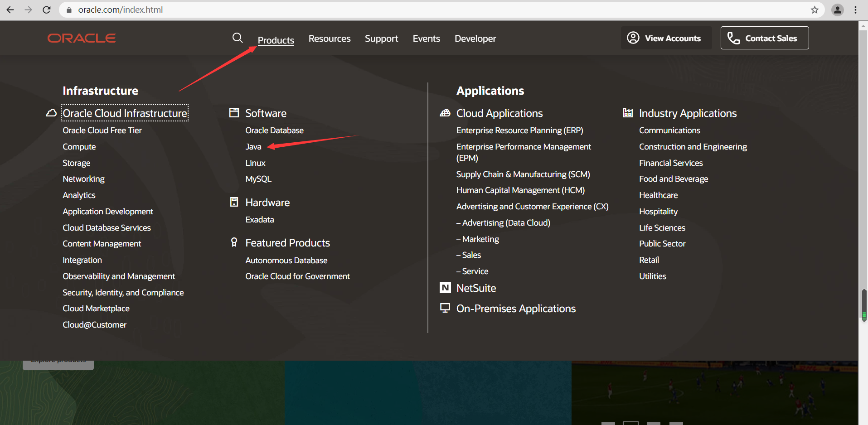Select Healthcare industry

click(659, 195)
